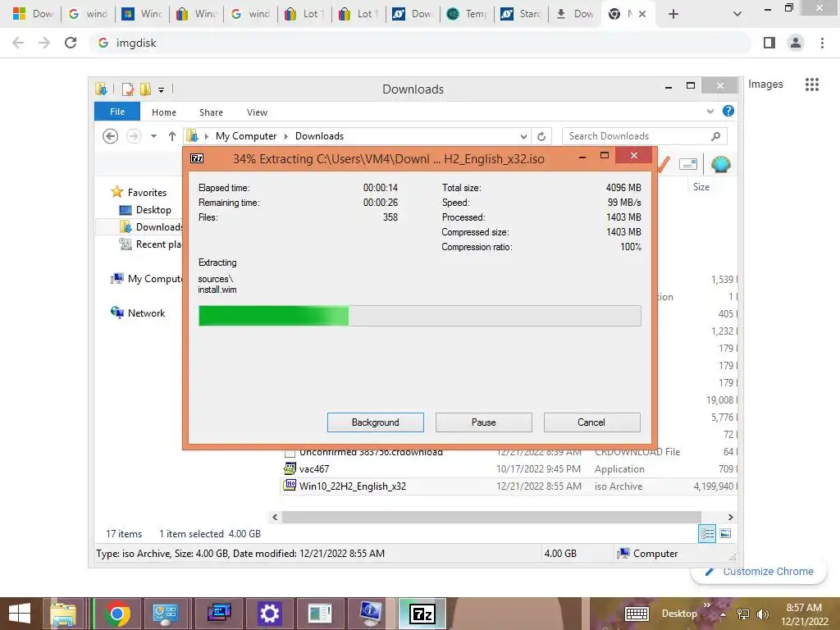Select Recent places in navigation pane
The width and height of the screenshot is (840, 630).
(x=151, y=244)
